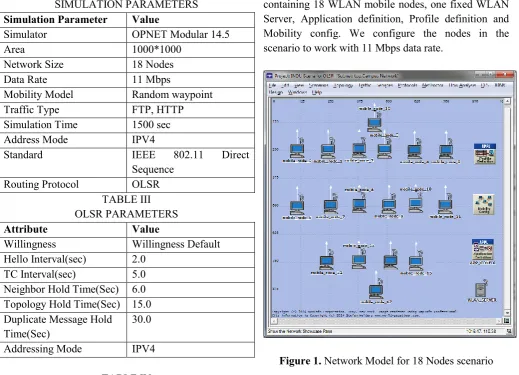
Task: Click the Neighbor Hold Time value '6.0'
Action: coord(139,289)
